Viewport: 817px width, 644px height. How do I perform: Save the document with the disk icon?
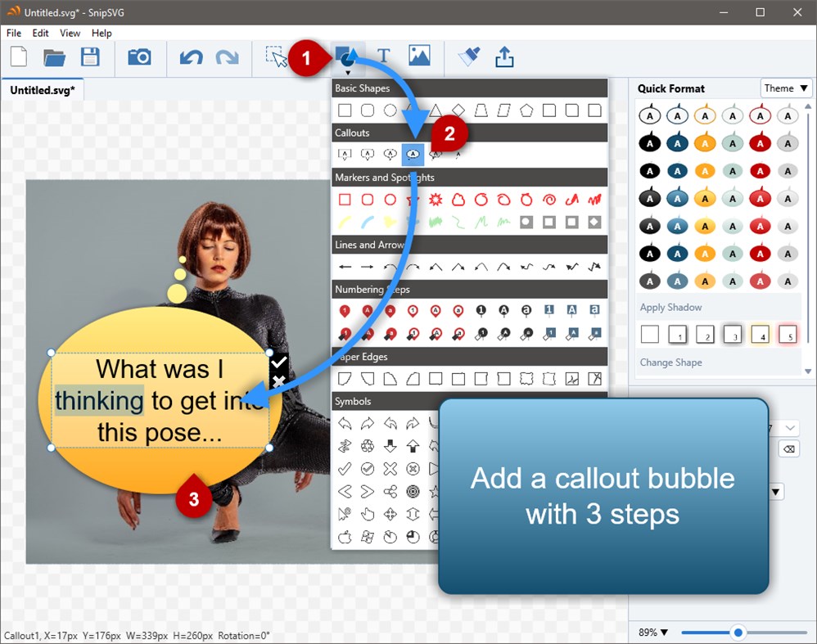(x=91, y=56)
